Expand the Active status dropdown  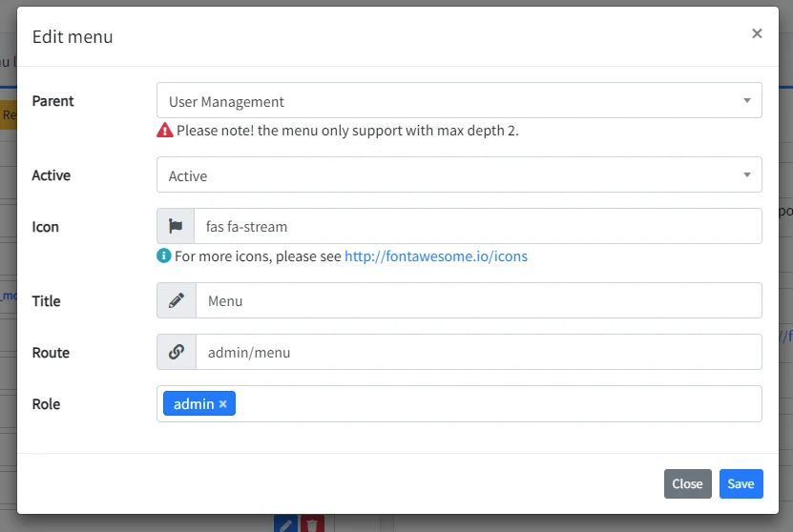pyautogui.click(x=459, y=175)
